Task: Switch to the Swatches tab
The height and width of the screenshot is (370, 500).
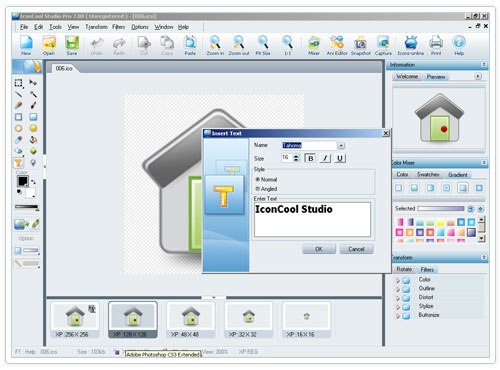Action: pyautogui.click(x=428, y=174)
